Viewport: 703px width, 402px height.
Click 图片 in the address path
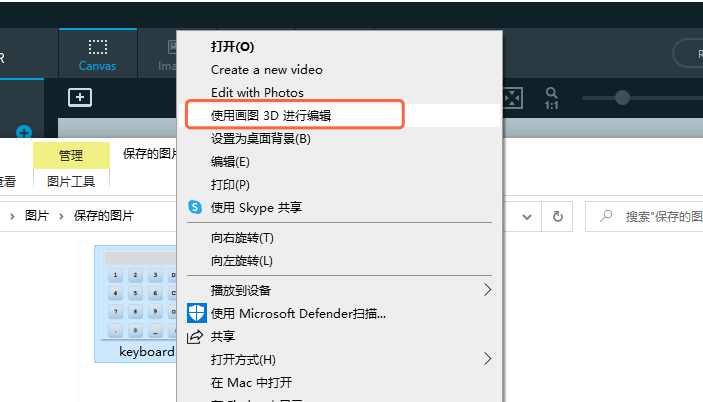coord(37,216)
